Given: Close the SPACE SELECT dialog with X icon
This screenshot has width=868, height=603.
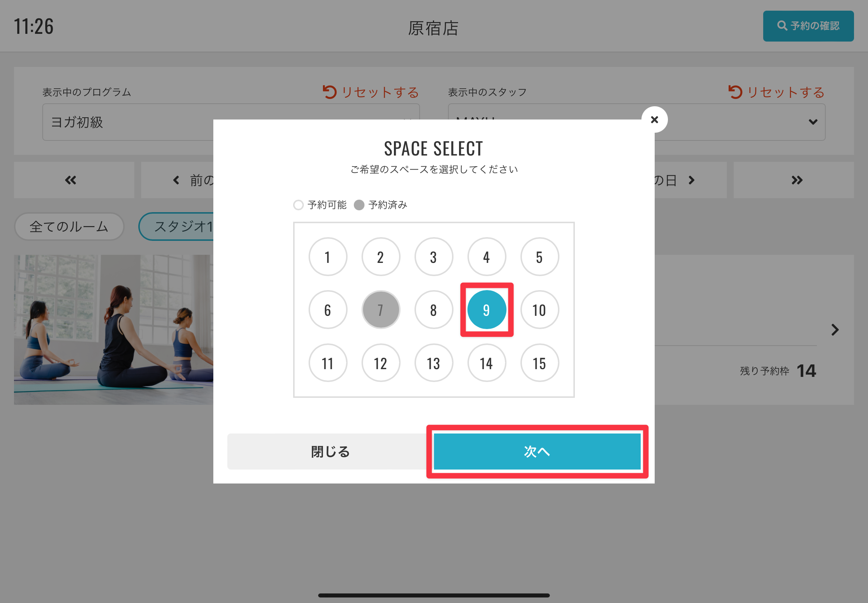Looking at the screenshot, I should 654,120.
